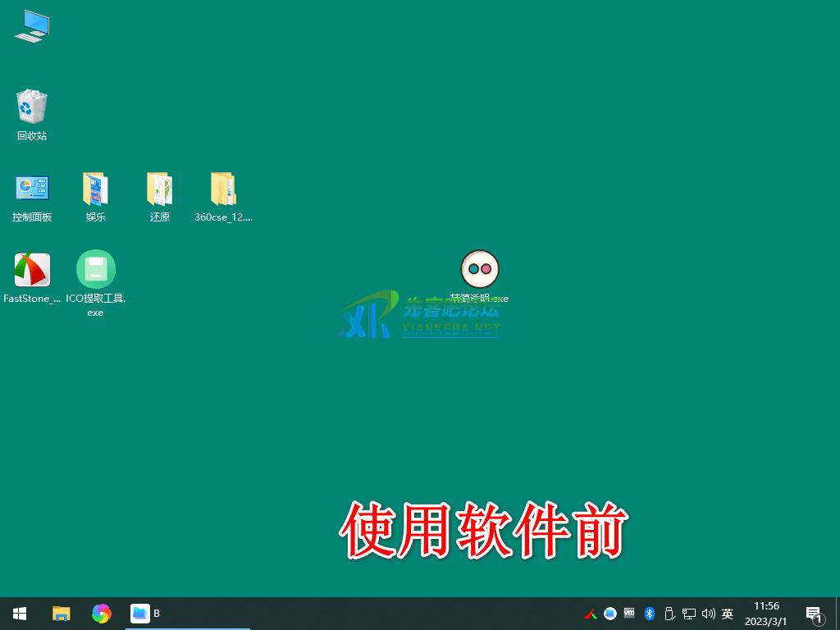
Task: Click the safely remove hardware USB icon
Action: click(669, 614)
